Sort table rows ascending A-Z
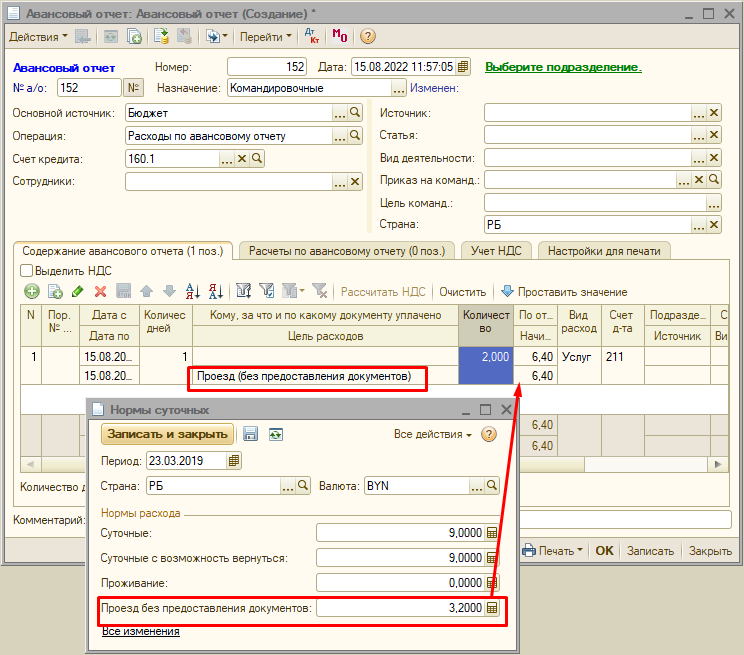 (192, 291)
